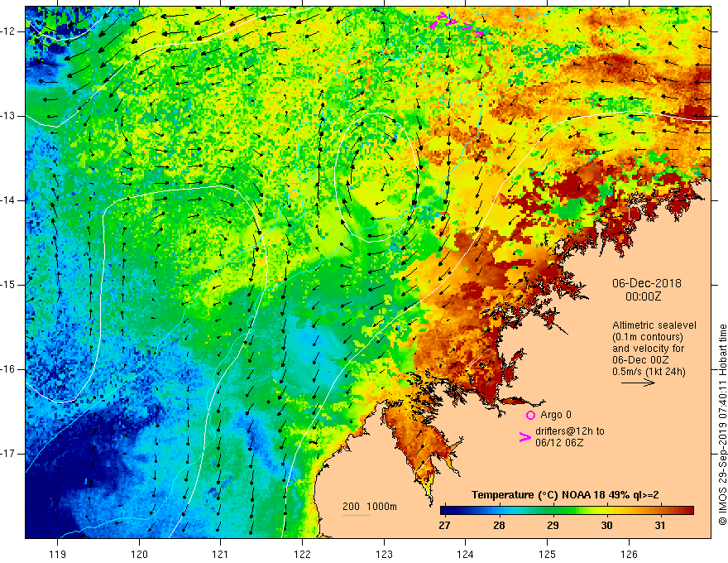
Task: Click the 31 value on temperature scale
Action: pyautogui.click(x=660, y=526)
